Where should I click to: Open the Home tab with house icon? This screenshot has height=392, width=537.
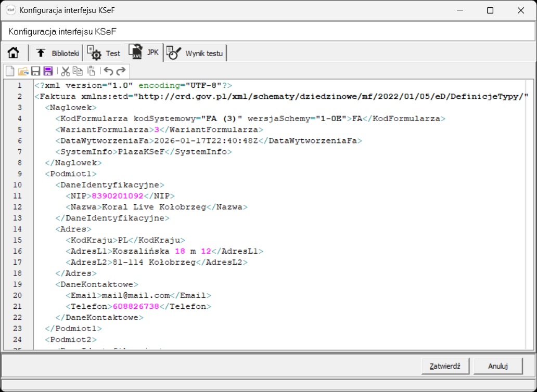point(14,53)
